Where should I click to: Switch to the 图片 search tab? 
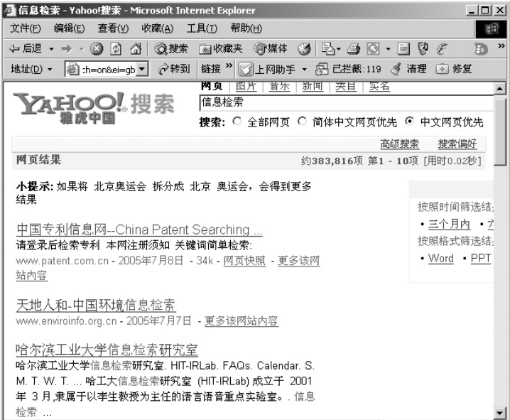coord(246,87)
